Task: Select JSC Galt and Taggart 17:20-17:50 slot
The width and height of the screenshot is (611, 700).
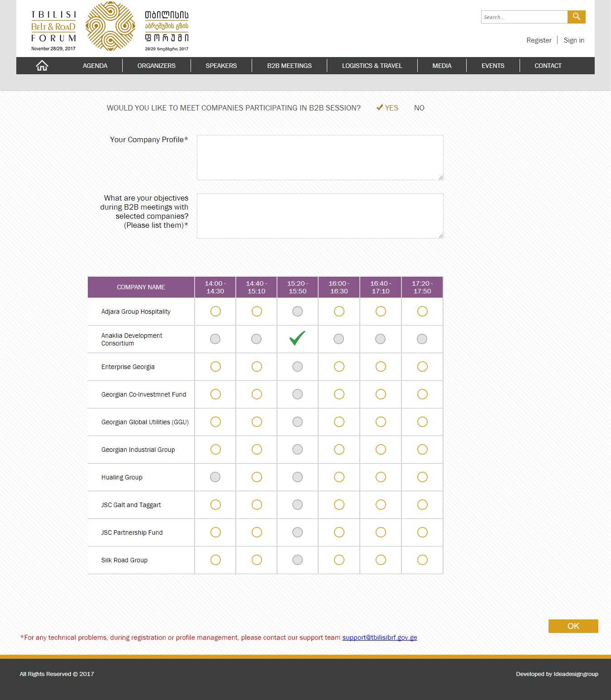Action: coord(422,504)
